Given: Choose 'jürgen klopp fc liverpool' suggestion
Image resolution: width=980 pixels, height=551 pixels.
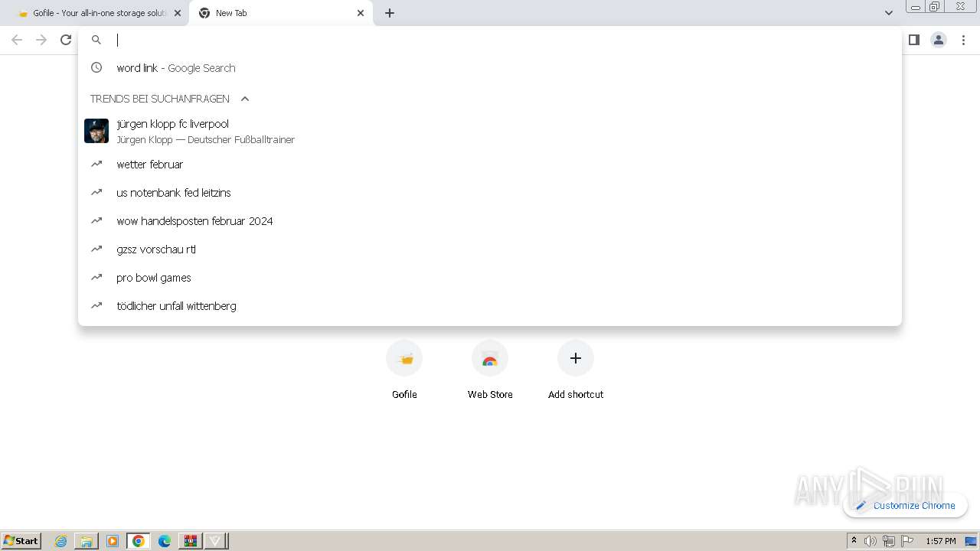Looking at the screenshot, I should coord(490,131).
